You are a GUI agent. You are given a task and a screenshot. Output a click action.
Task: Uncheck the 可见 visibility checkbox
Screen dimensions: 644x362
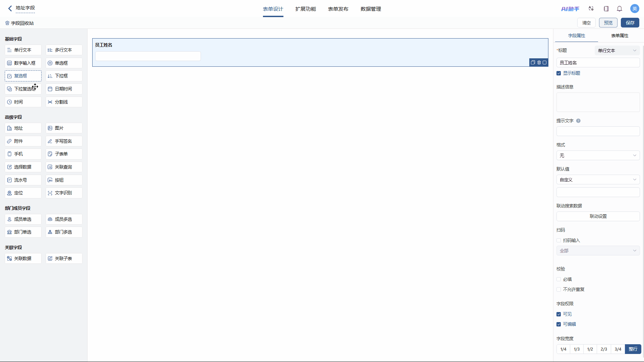point(559,314)
